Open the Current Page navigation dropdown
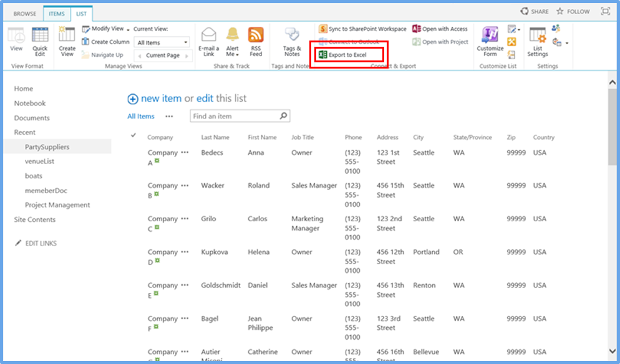 pos(161,55)
